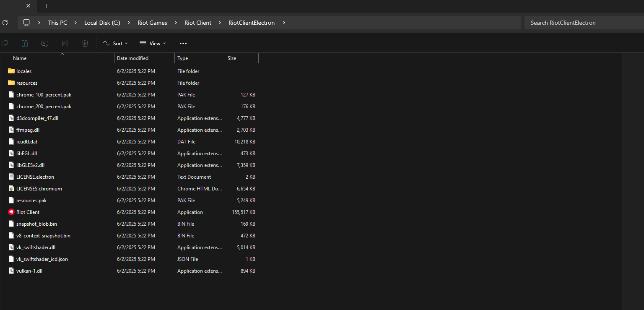Click the Share icon in toolbar

pos(65,43)
